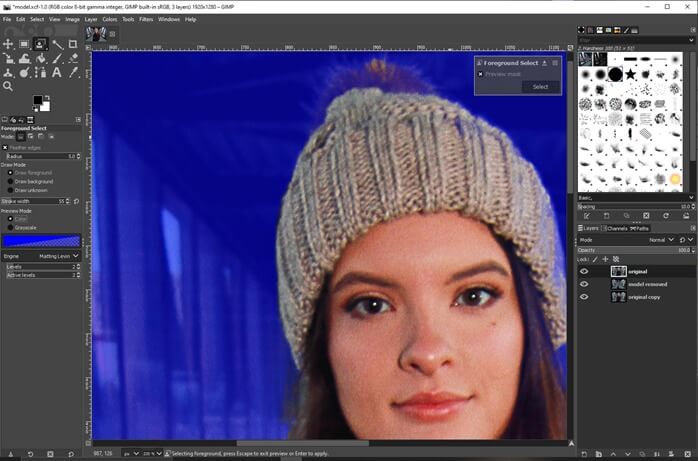Choose Replace selection mode icon
The height and width of the screenshot is (461, 698).
[x=20, y=137]
